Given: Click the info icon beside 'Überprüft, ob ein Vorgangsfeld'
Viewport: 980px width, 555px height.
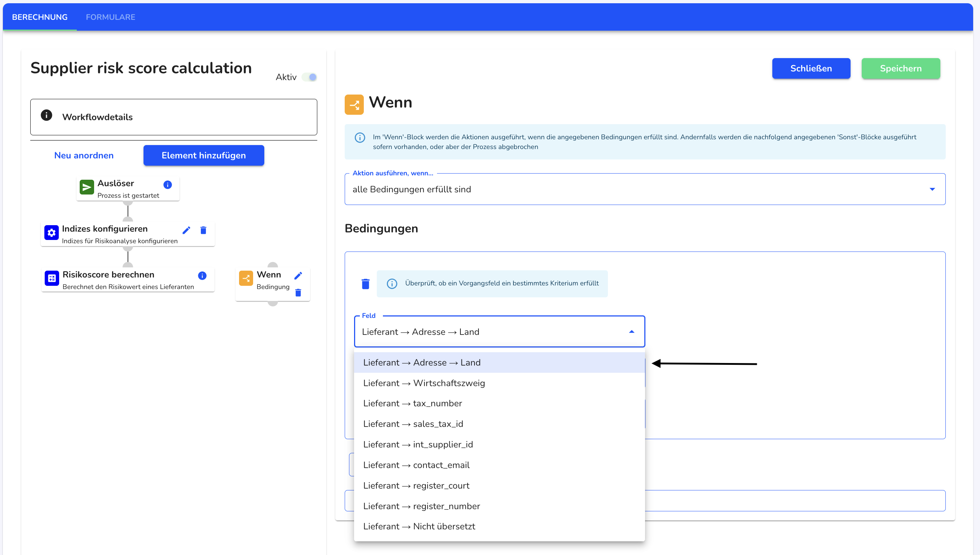Looking at the screenshot, I should coord(392,284).
